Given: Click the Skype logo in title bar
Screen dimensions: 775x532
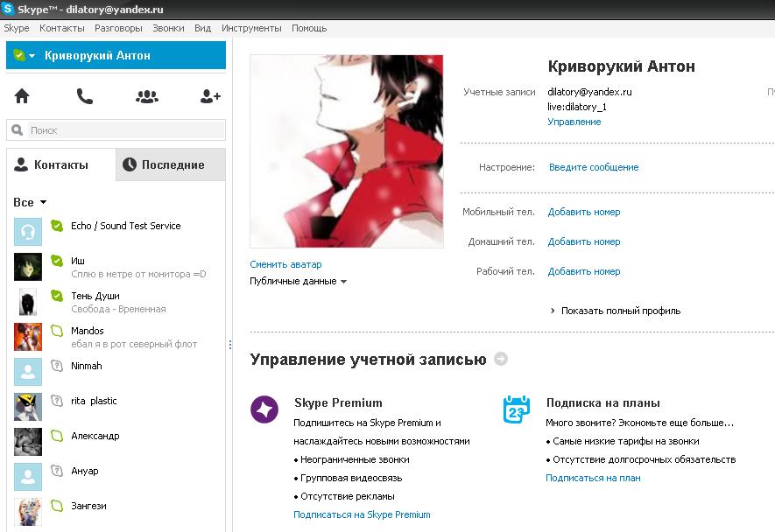Looking at the screenshot, I should (x=8, y=9).
